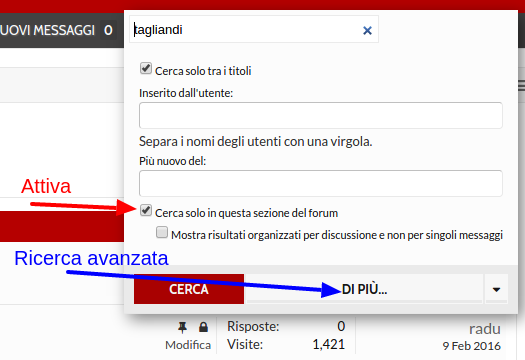Open the profile of user 'radu'

[484, 329]
